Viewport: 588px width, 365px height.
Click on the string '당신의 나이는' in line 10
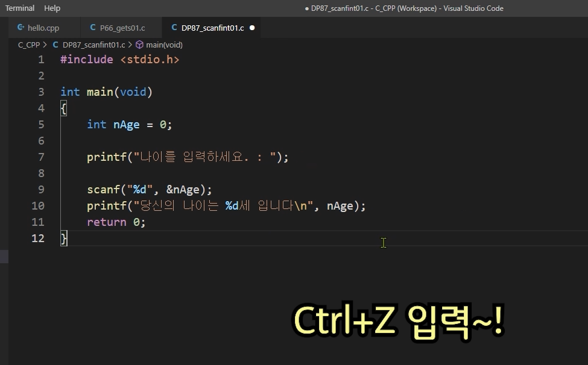click(179, 206)
